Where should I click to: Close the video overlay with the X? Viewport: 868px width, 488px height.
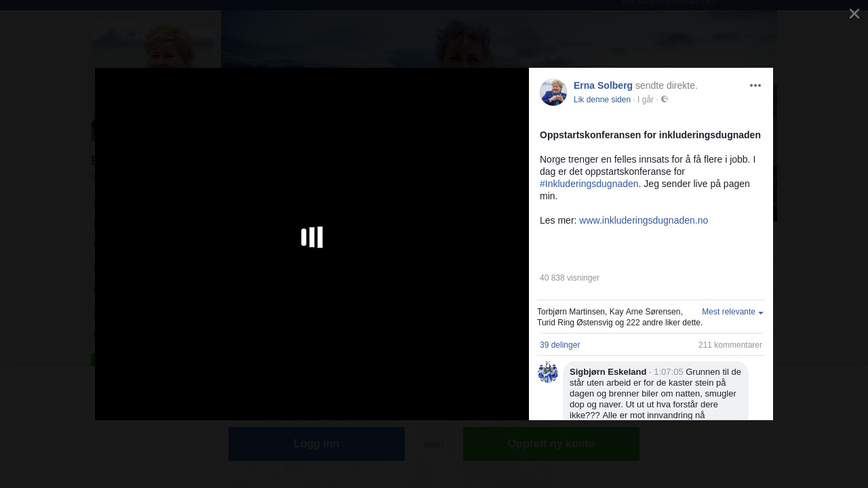tap(854, 14)
